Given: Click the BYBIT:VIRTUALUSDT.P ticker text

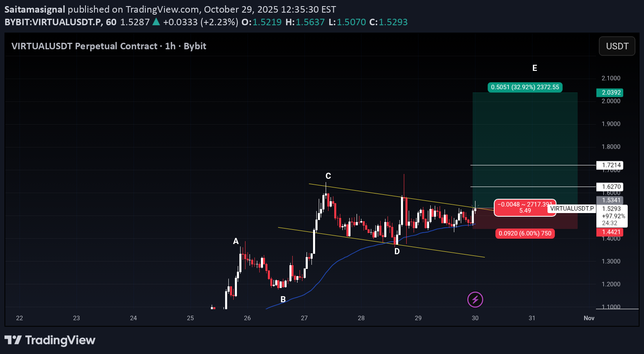Looking at the screenshot, I should 53,22.
